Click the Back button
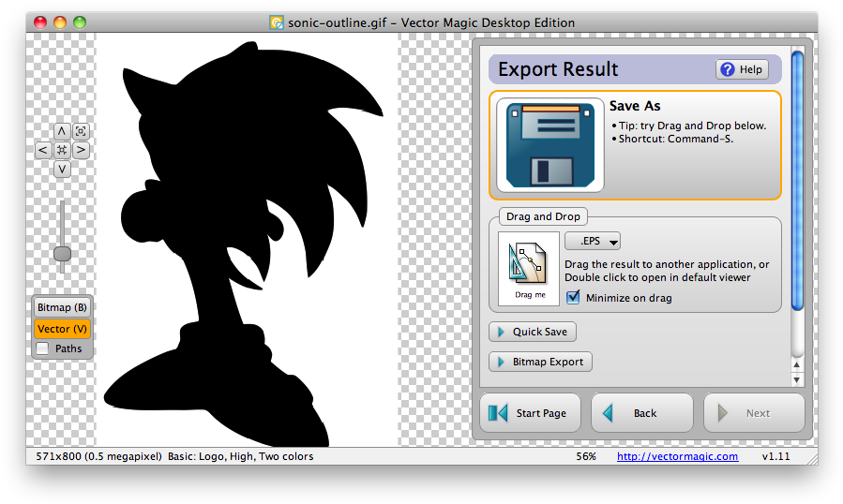Screen dimensions: 843x504 click(x=642, y=412)
